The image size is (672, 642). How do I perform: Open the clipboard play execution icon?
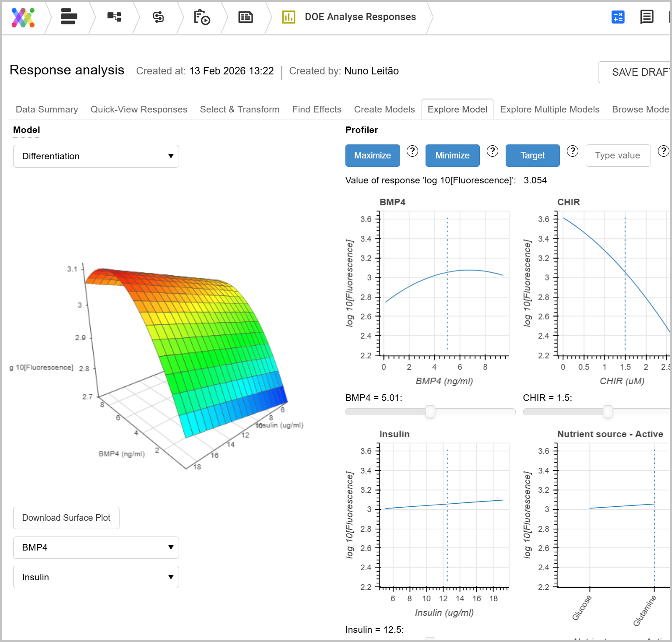[202, 17]
